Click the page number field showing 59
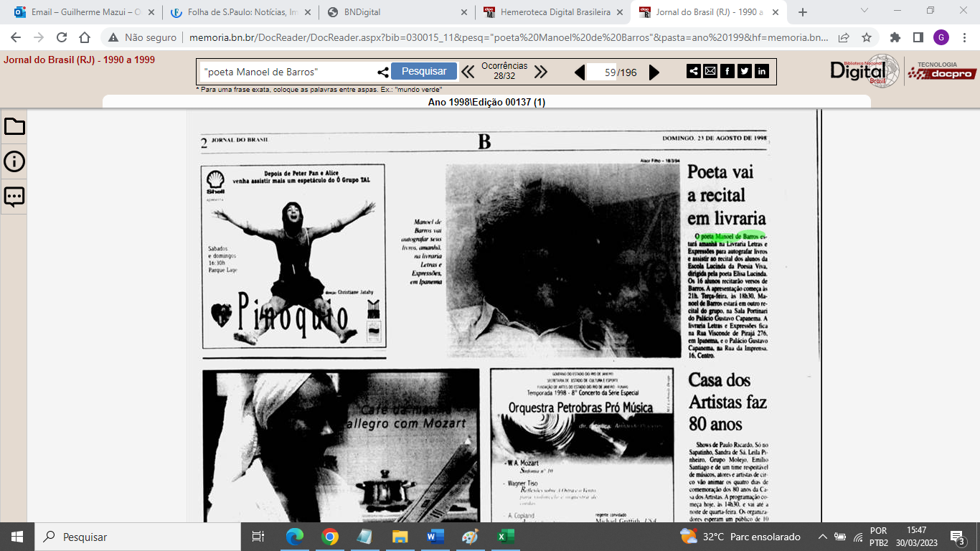Image resolution: width=980 pixels, height=551 pixels. click(603, 72)
